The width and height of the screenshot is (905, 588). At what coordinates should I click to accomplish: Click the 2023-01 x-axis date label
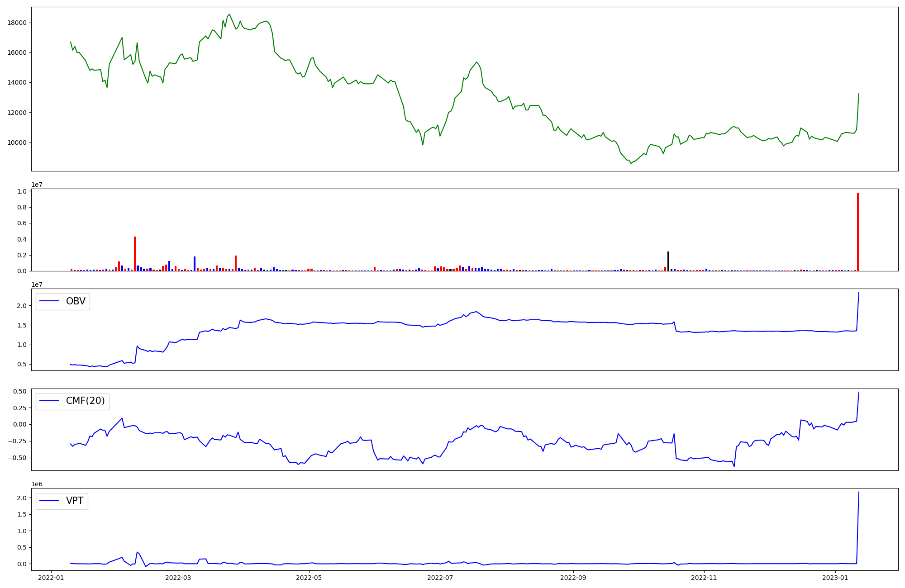(x=835, y=578)
